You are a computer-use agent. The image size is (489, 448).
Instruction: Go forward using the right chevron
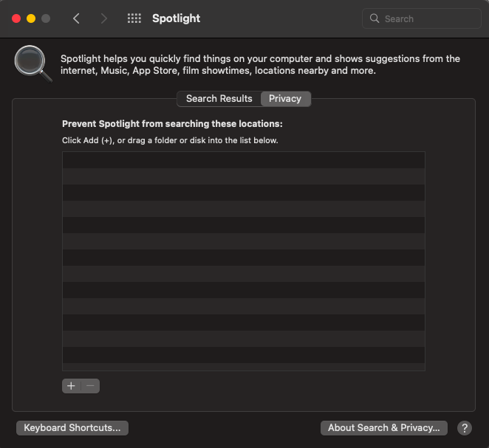click(x=103, y=18)
